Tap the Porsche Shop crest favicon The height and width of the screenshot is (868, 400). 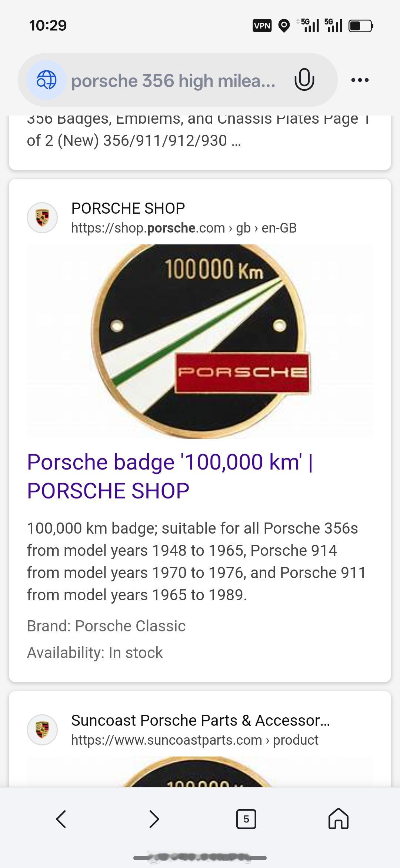click(x=42, y=217)
